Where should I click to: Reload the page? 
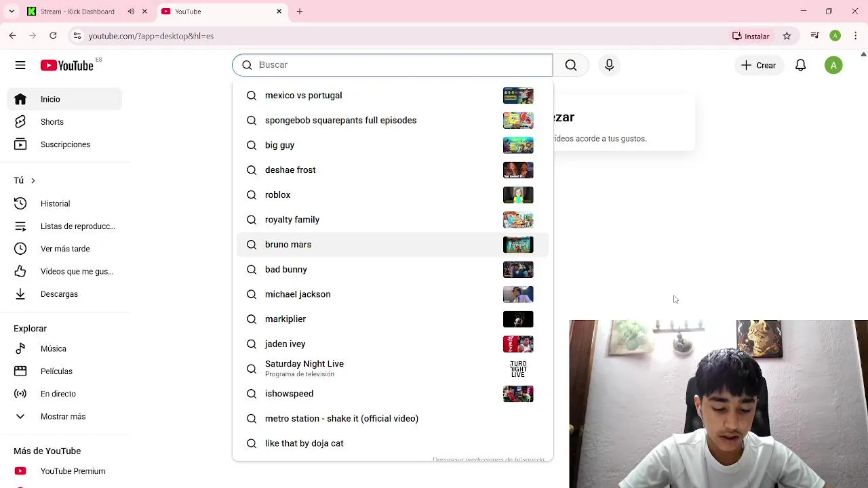pyautogui.click(x=53, y=36)
